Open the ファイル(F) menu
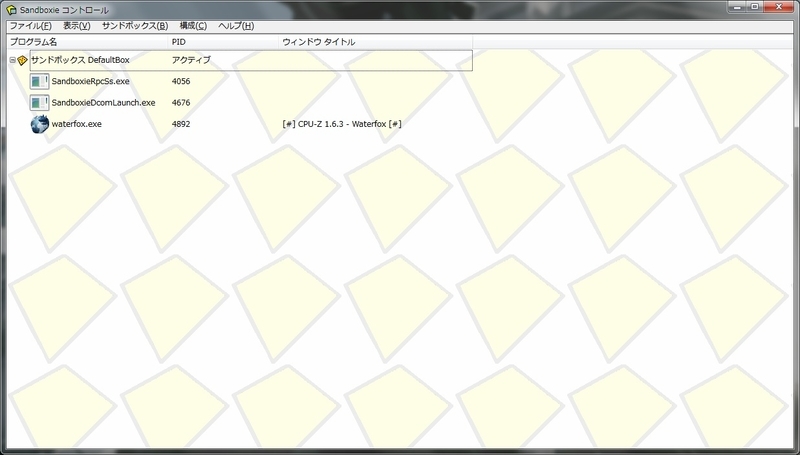The image size is (800, 455). click(31, 26)
